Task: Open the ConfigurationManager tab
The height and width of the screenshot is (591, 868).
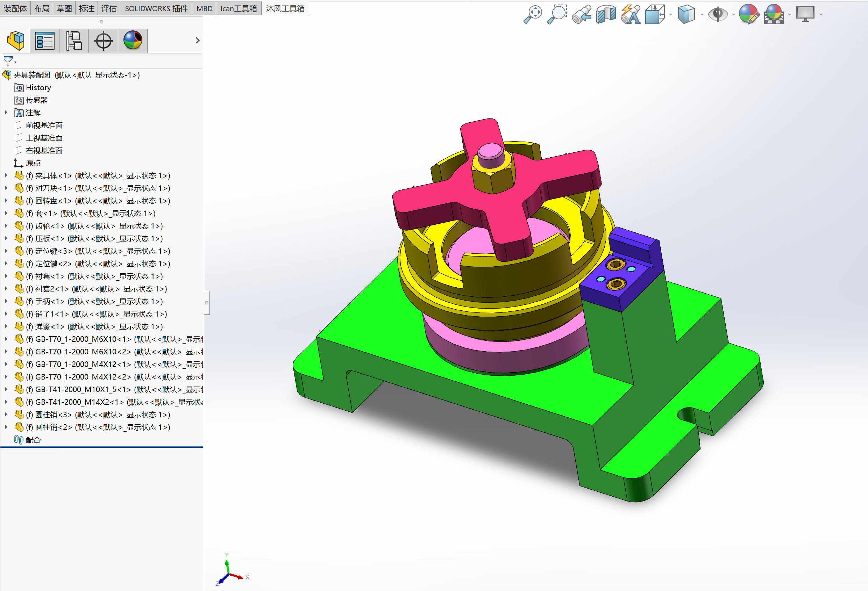Action: [74, 41]
